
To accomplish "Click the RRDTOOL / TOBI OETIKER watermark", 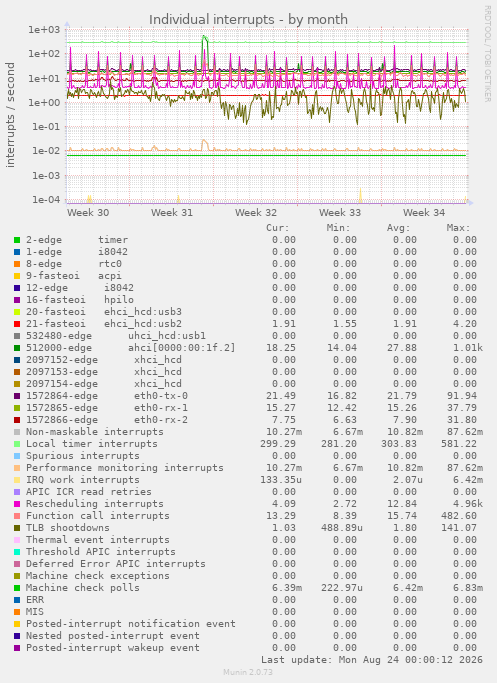I will pos(487,54).
